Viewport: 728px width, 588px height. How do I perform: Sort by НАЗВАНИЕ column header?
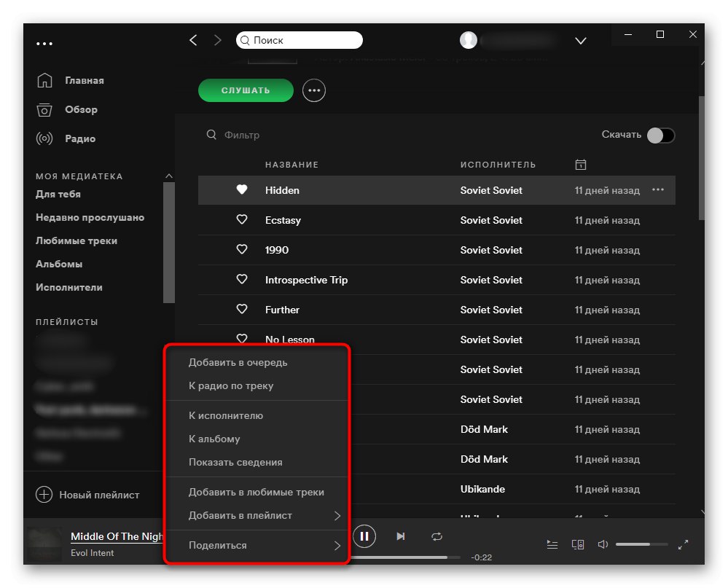(x=291, y=165)
